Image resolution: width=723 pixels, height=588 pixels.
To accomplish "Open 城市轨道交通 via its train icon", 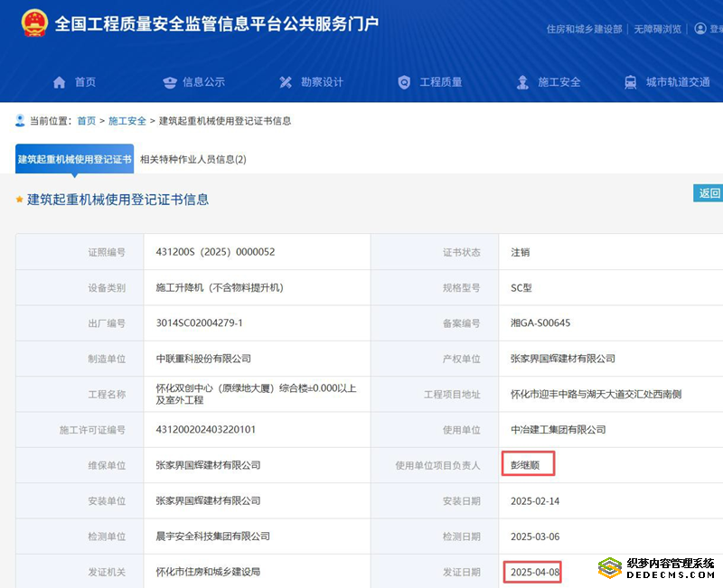I will point(630,82).
